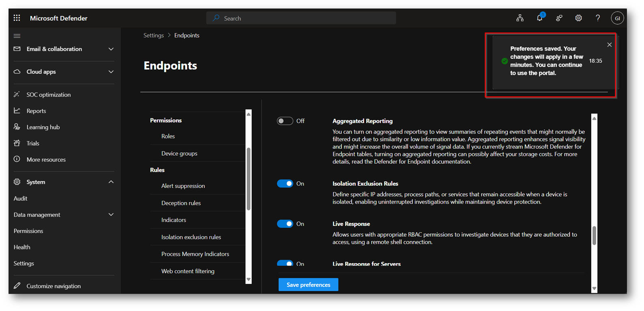Click main content scroll-down arrow
Image resolution: width=644 pixels, height=311 pixels.
click(x=594, y=288)
